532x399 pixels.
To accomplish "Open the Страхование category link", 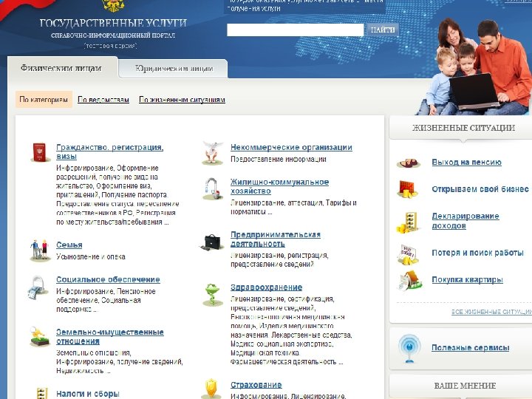I will point(256,385).
